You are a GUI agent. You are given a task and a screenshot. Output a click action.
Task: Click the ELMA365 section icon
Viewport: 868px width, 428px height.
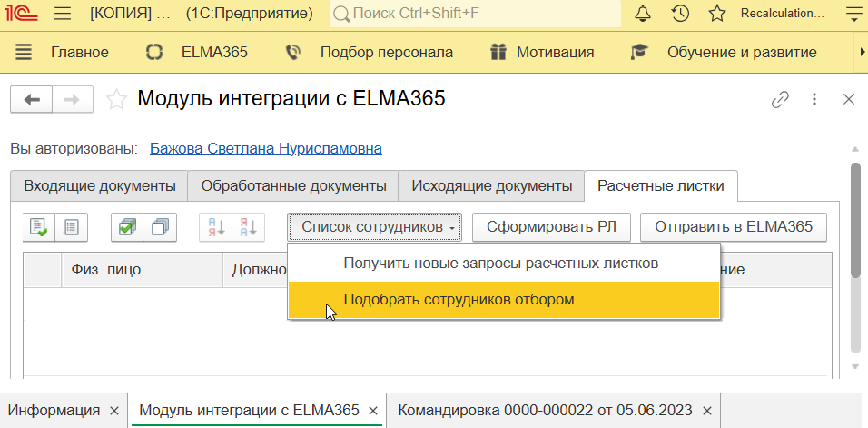[x=153, y=53]
